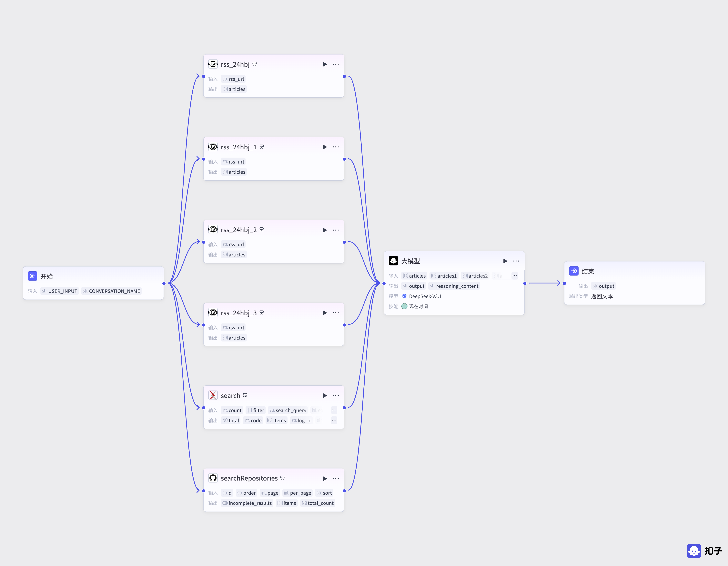Run the rss_24hbj_2 node
This screenshot has width=728, height=566.
point(325,230)
